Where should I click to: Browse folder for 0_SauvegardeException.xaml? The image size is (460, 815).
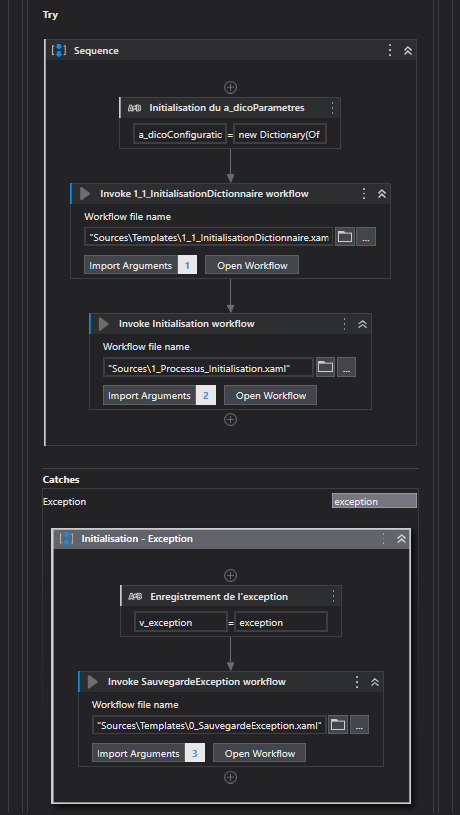pyautogui.click(x=338, y=725)
